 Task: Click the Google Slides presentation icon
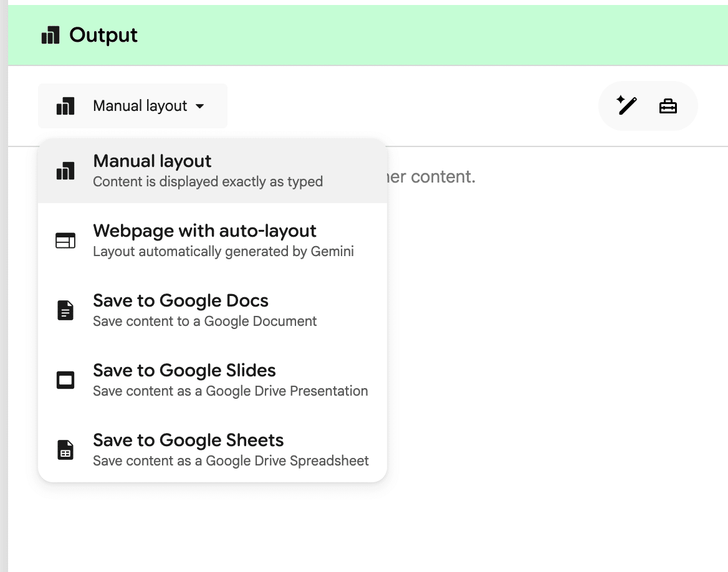tap(65, 379)
